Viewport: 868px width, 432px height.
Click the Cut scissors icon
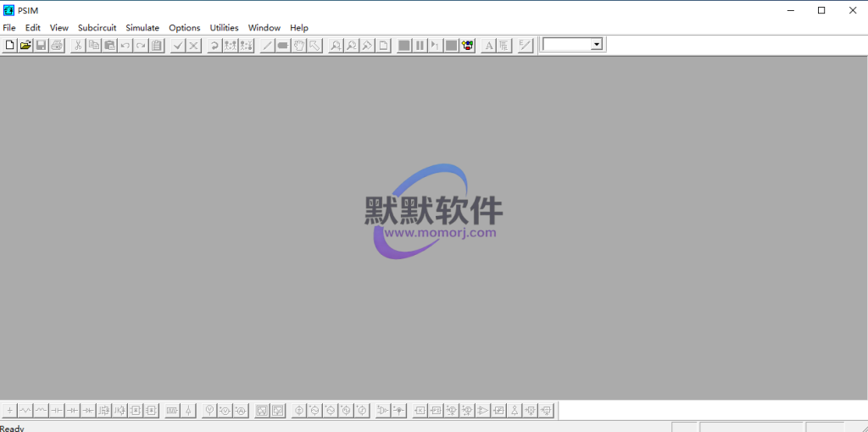(78, 46)
